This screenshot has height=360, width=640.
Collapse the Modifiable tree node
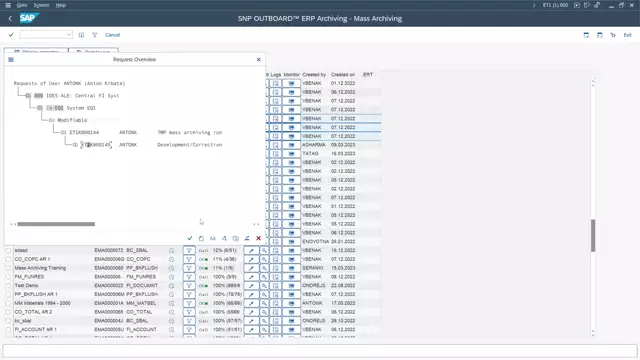pos(51,120)
